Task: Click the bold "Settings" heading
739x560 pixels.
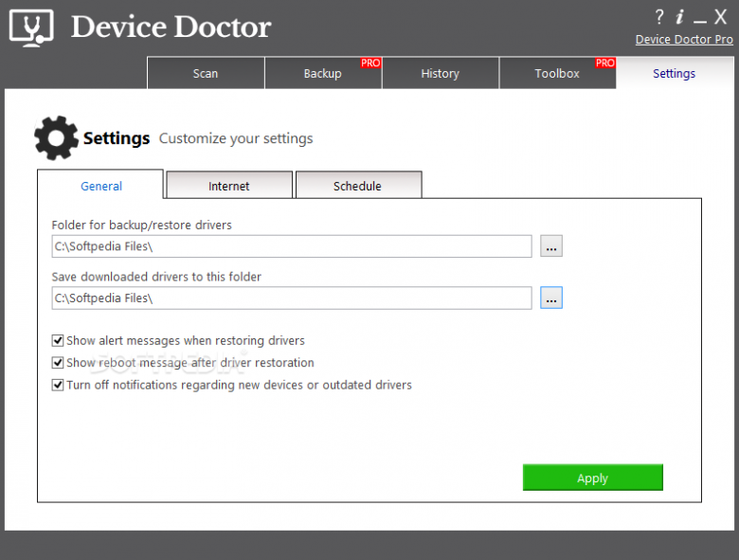Action: [x=117, y=138]
